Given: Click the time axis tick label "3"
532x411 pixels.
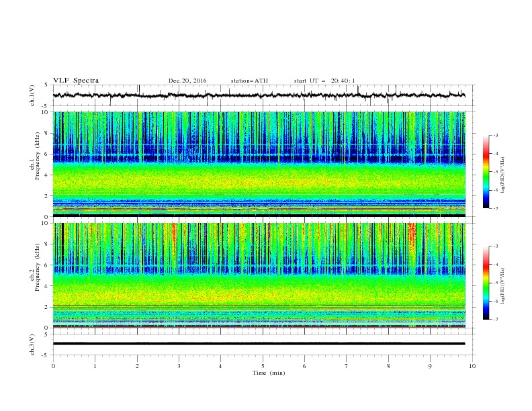Looking at the screenshot, I should (x=179, y=366).
